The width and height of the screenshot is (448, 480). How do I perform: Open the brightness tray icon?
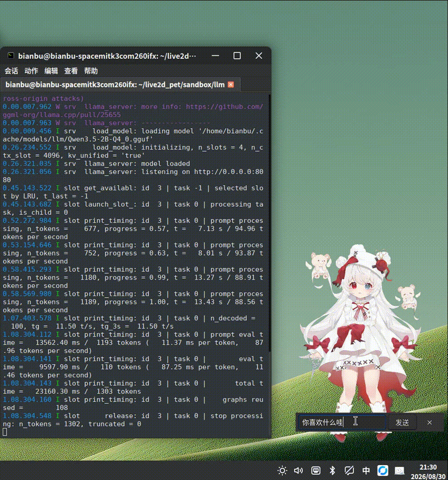point(282,471)
